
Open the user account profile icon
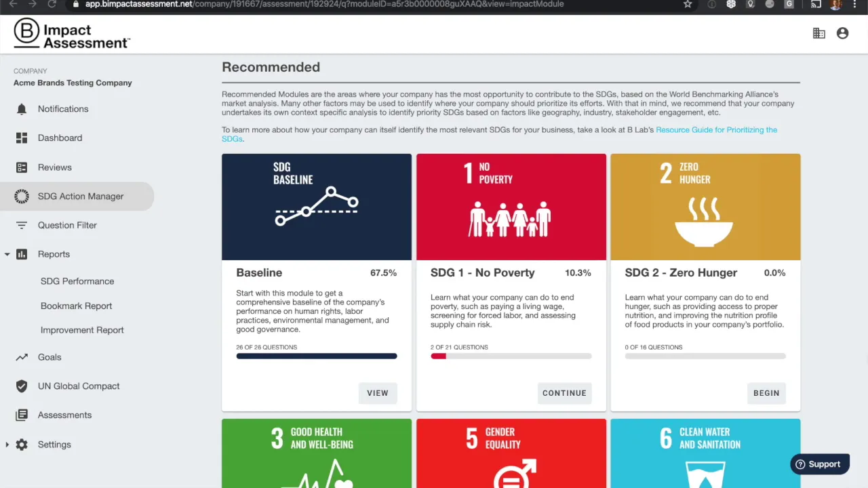[842, 33]
